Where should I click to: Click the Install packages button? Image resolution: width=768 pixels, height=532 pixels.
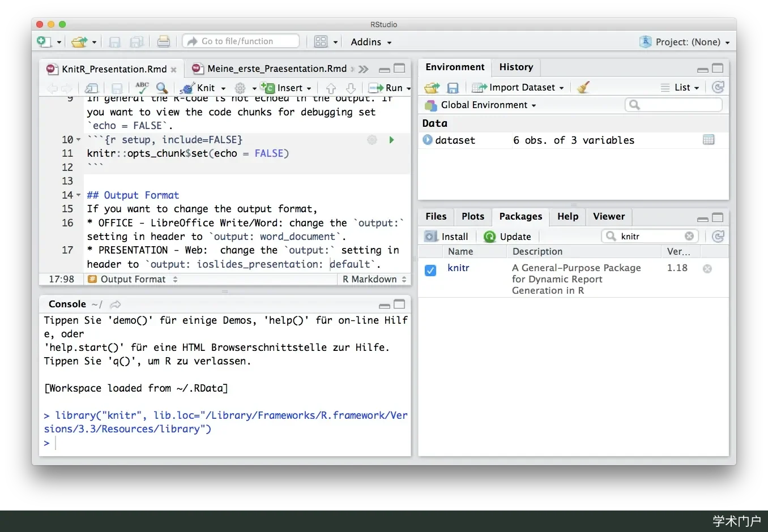click(x=447, y=237)
